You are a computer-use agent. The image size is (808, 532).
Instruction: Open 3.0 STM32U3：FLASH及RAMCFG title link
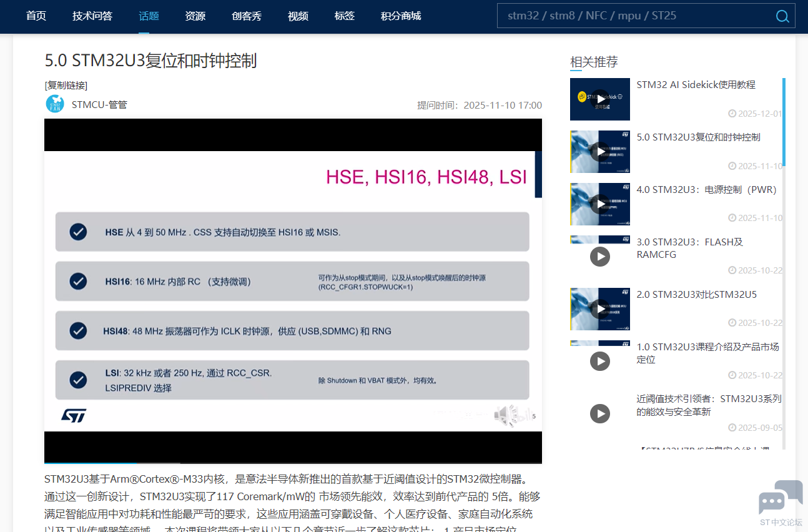click(x=689, y=249)
